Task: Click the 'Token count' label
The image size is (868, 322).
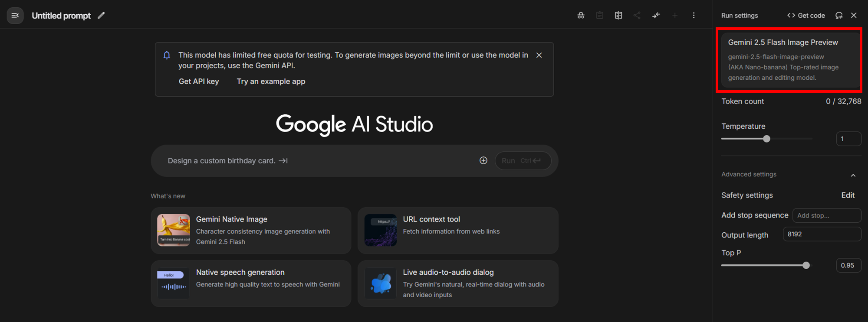Action: click(x=743, y=101)
